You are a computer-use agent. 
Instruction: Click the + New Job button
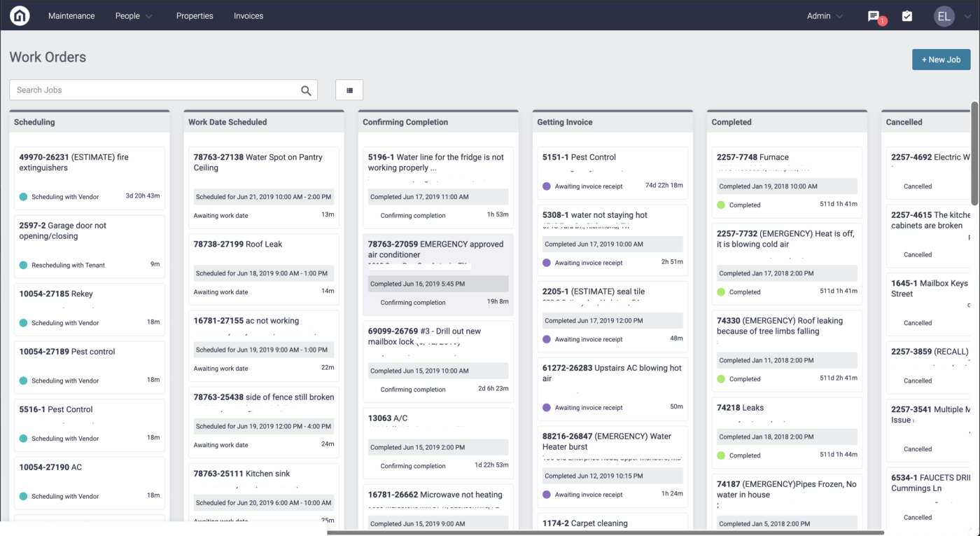(941, 60)
